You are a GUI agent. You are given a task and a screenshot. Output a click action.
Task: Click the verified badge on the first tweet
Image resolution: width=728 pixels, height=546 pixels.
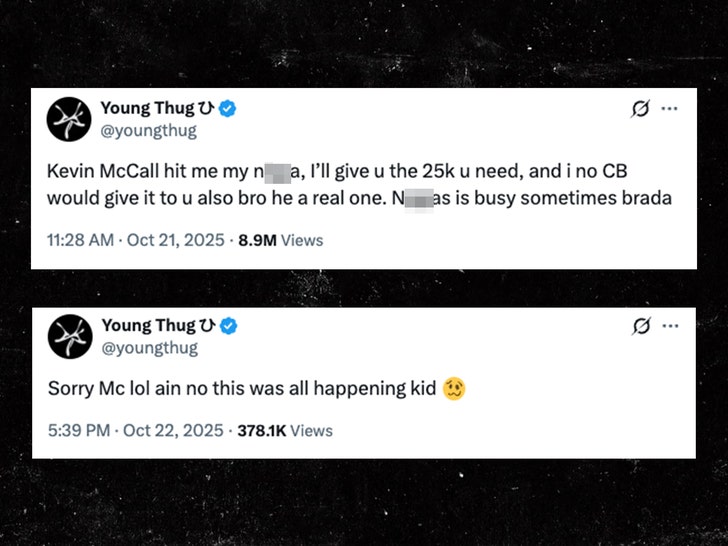(226, 108)
